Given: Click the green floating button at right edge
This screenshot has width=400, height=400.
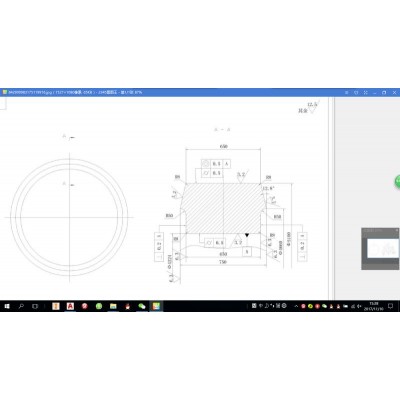Looking at the screenshot, I should coord(398,181).
